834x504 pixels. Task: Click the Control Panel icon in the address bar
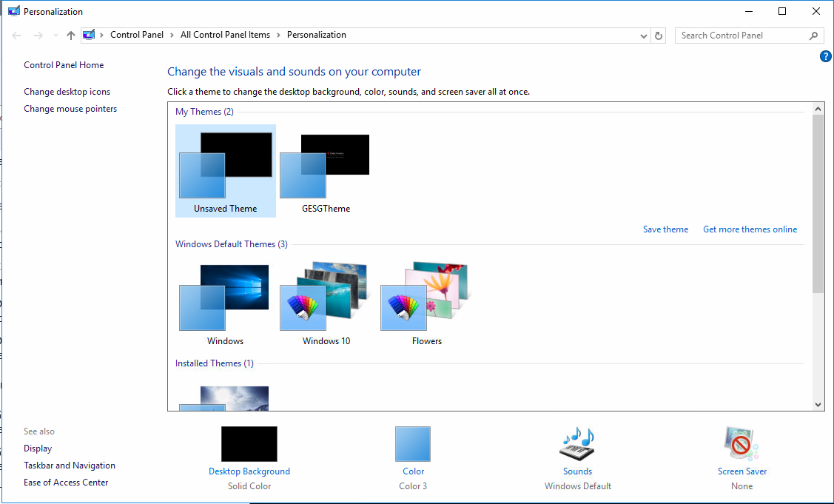(89, 34)
